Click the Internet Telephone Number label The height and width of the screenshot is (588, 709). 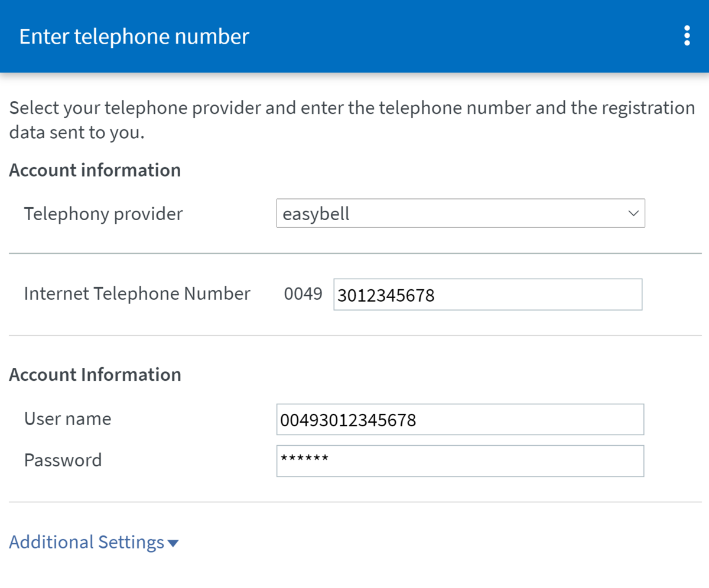tap(137, 293)
